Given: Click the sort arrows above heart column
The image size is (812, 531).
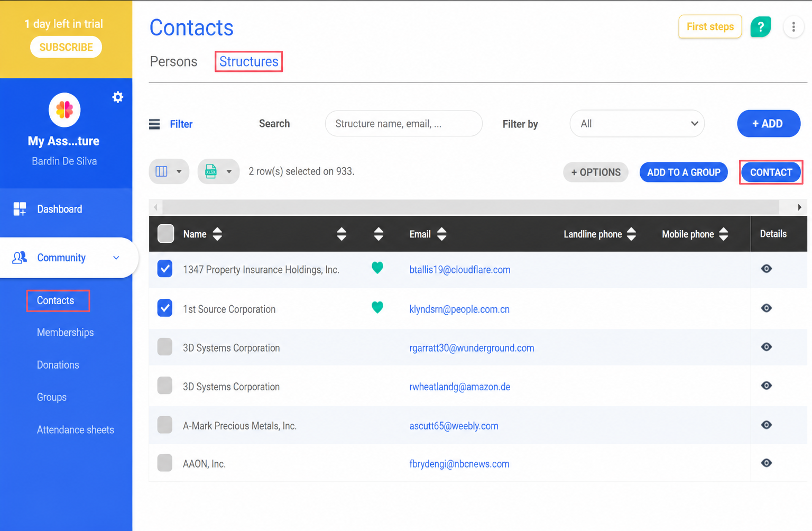Looking at the screenshot, I should pyautogui.click(x=379, y=234).
